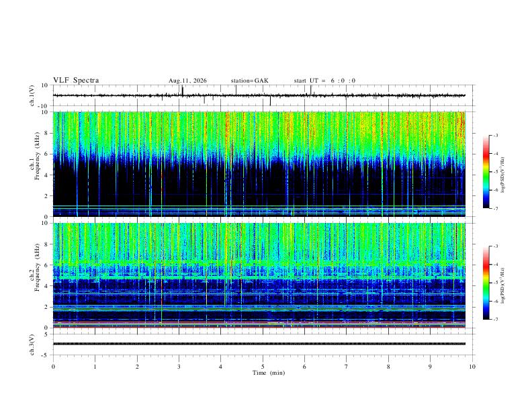Screen dimensions: 532x411
Task: Click the Time (min) axis label
Action: (269, 373)
